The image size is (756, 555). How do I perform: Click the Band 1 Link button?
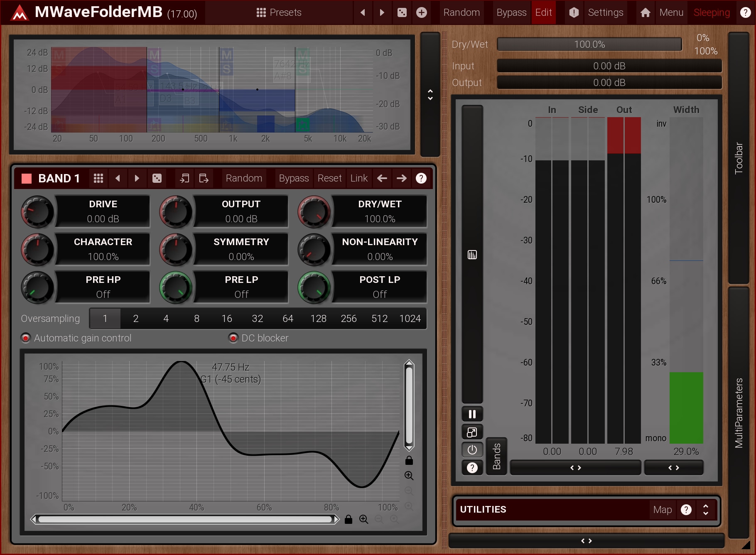pyautogui.click(x=359, y=178)
